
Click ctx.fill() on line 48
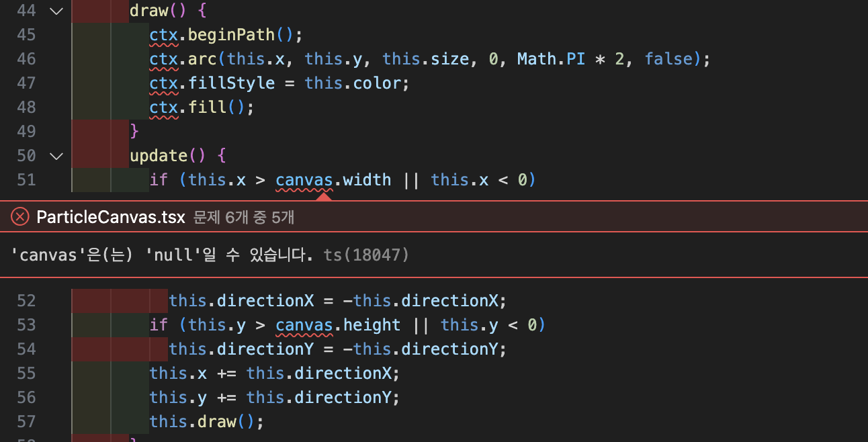pos(203,107)
